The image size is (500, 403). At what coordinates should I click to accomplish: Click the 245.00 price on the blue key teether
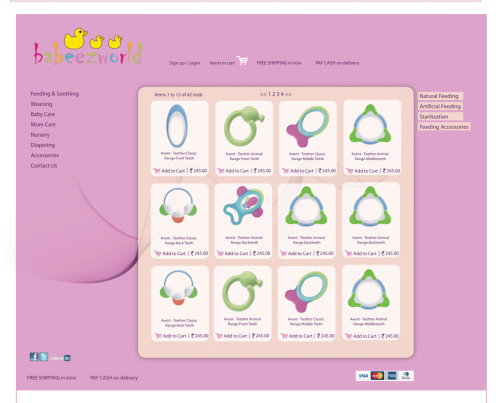(262, 253)
